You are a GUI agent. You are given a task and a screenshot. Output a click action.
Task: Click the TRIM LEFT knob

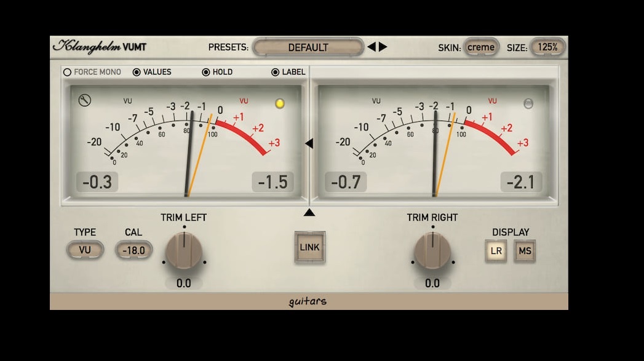coord(184,250)
